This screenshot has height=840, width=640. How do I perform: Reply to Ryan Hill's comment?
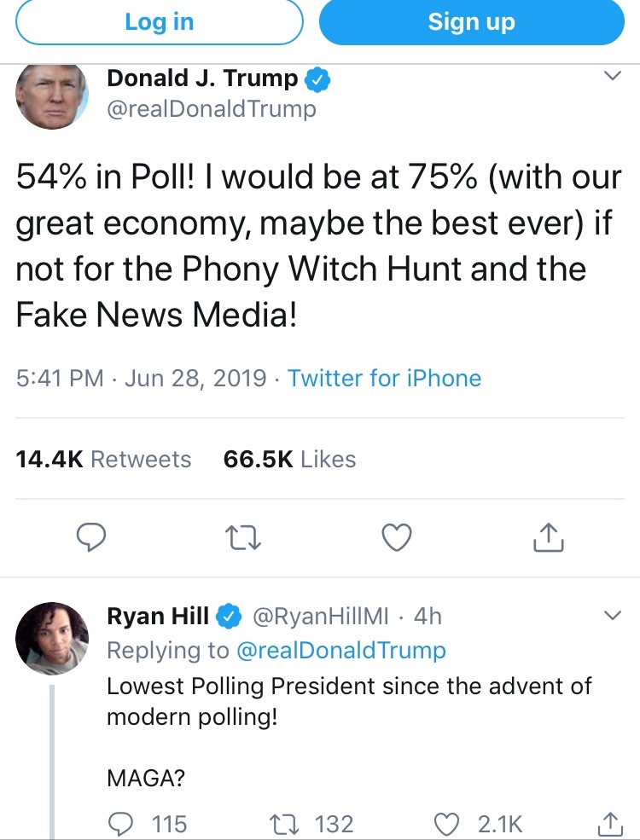pos(122,824)
